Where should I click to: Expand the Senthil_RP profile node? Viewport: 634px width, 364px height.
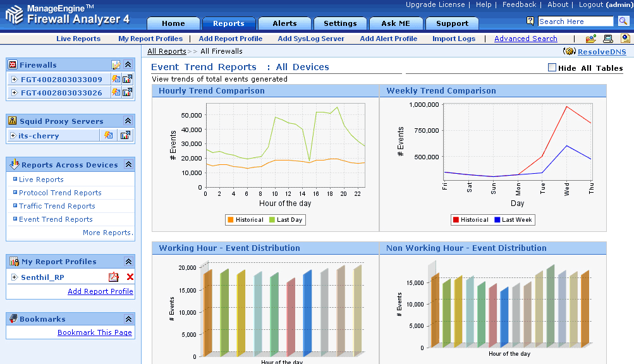coord(14,277)
